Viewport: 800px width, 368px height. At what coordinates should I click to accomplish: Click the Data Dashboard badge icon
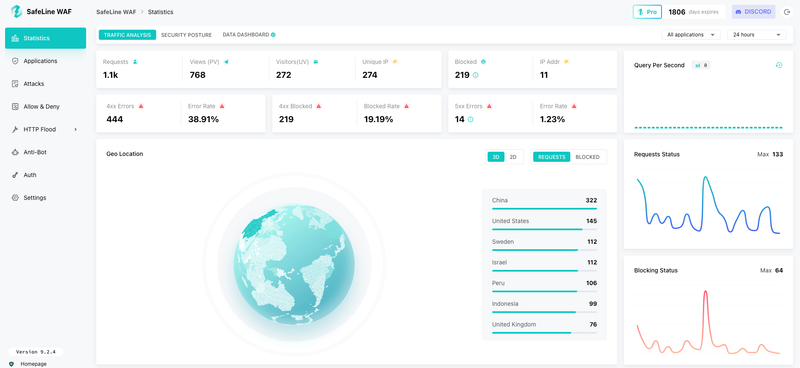[x=273, y=35]
